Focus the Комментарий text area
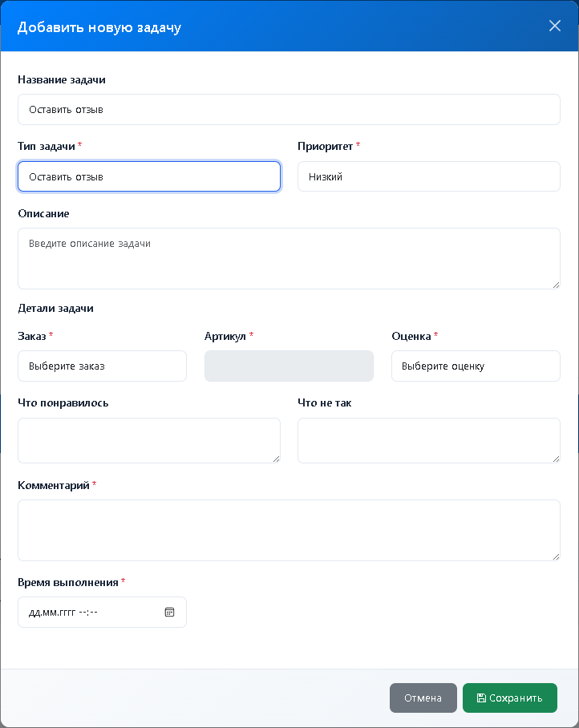Image resolution: width=579 pixels, height=728 pixels. (x=289, y=529)
